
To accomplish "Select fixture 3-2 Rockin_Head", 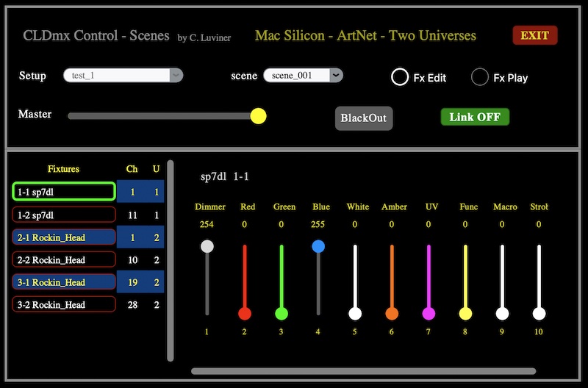I will (64, 305).
